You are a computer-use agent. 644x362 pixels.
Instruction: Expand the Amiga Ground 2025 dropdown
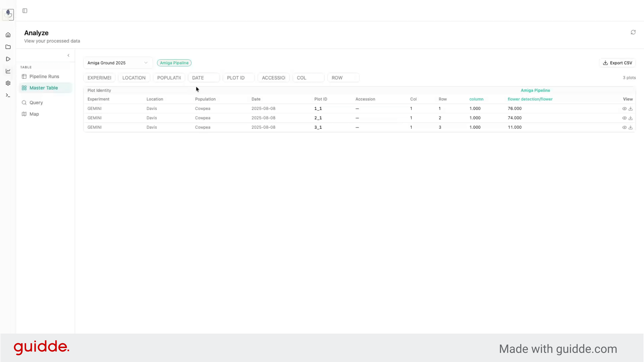tap(118, 63)
